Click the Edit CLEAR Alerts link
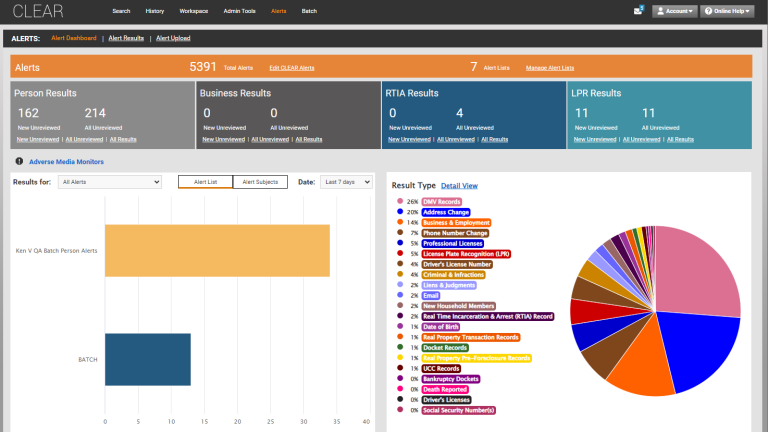This screenshot has width=768, height=432. [x=292, y=67]
